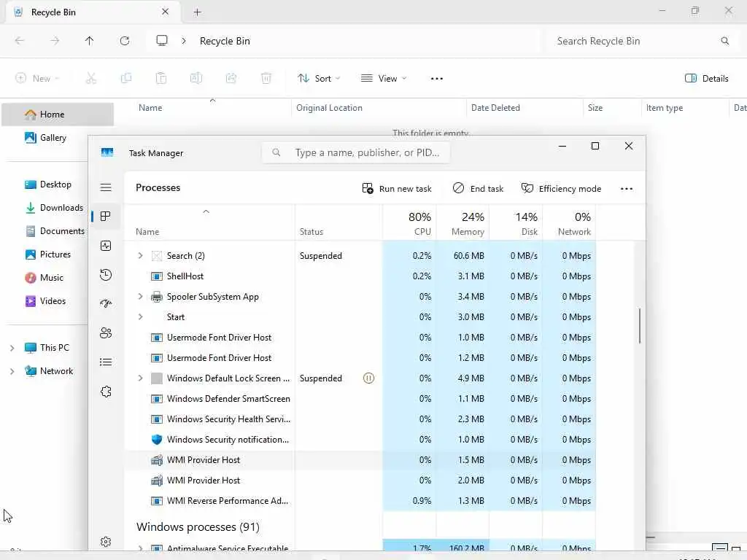Open Performance page icon in Task Manager

[106, 246]
